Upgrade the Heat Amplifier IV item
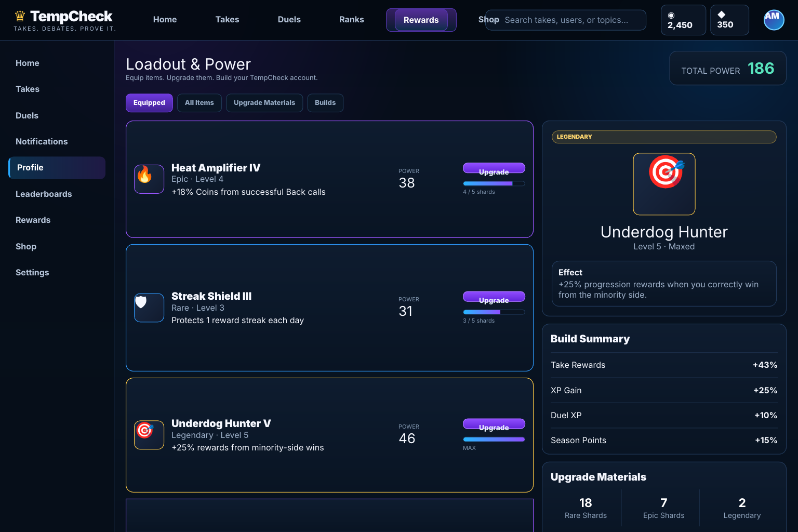798x532 pixels. click(x=494, y=169)
